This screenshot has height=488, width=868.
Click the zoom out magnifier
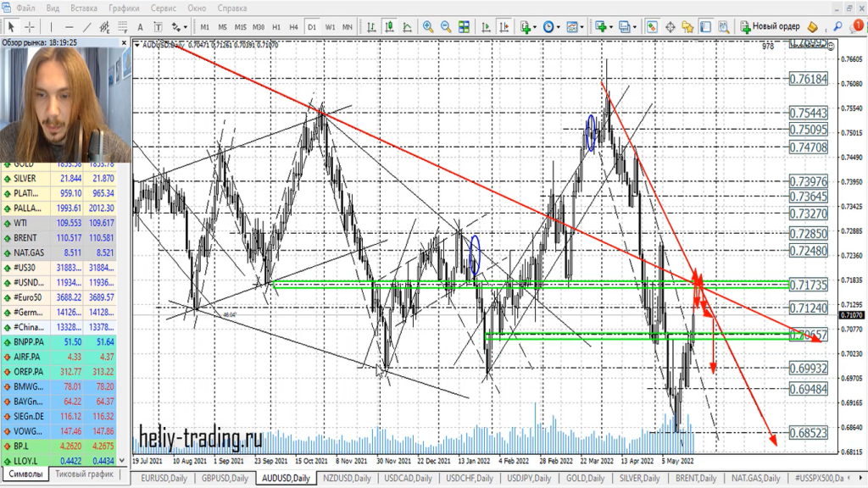pos(446,27)
